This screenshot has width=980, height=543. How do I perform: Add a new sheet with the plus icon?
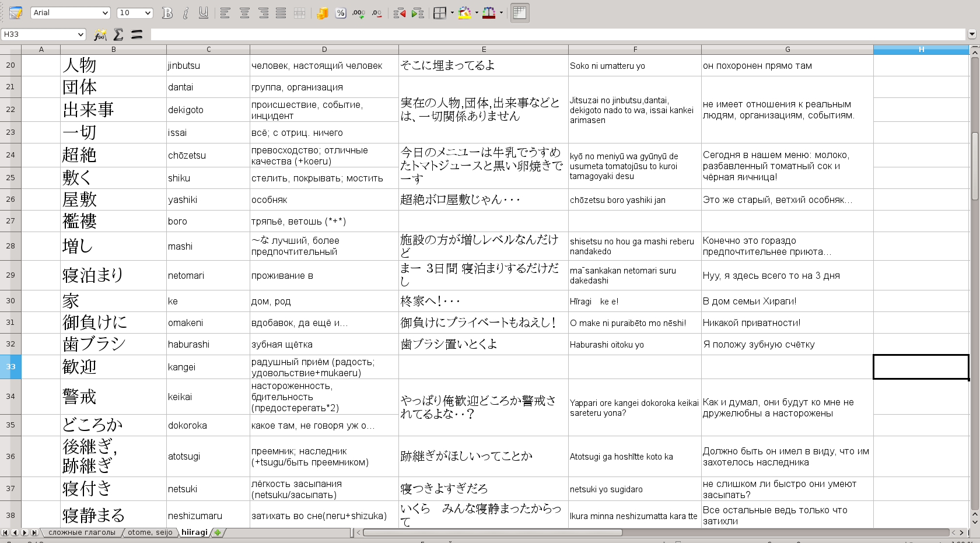(x=218, y=533)
